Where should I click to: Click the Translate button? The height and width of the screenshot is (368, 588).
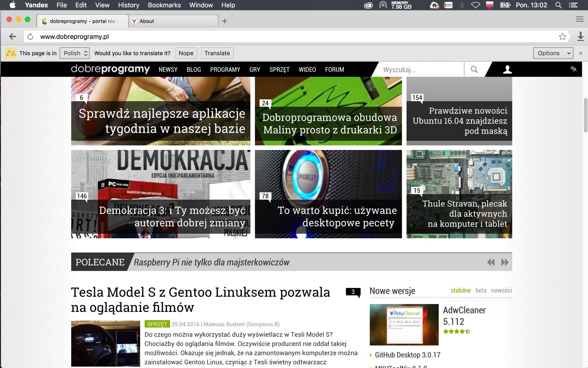(217, 53)
